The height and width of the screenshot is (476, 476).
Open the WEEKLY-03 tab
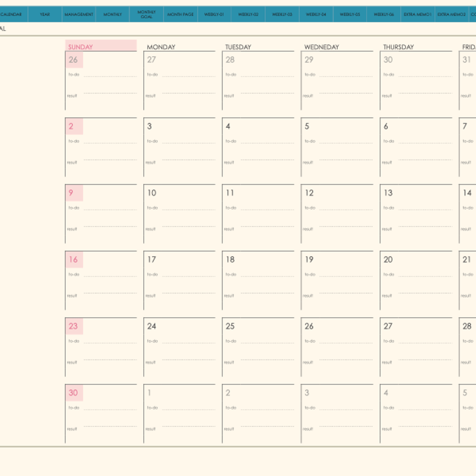coord(282,14)
